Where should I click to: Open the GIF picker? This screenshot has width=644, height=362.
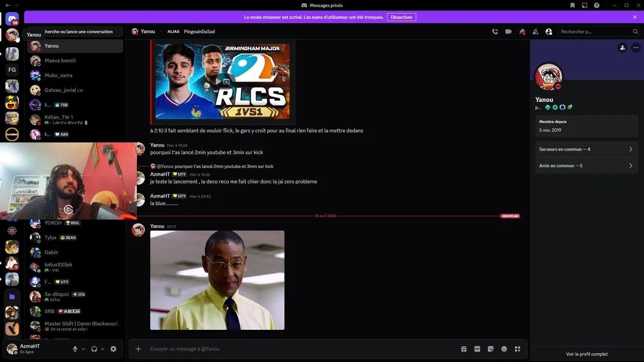point(477,349)
